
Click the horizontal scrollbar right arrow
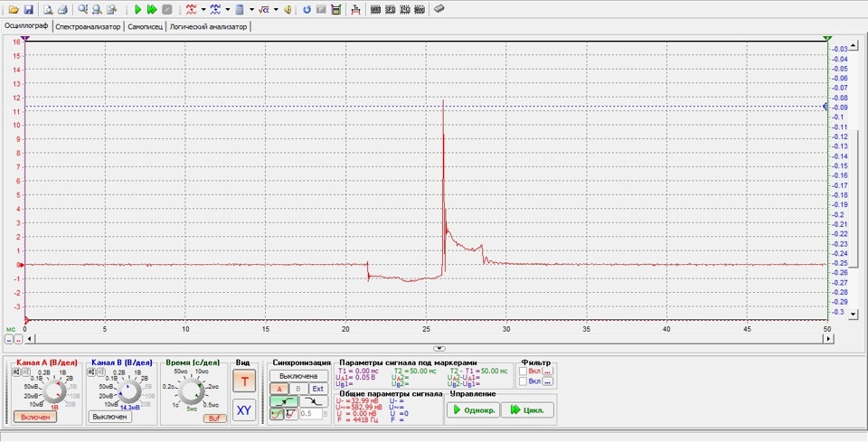click(828, 339)
